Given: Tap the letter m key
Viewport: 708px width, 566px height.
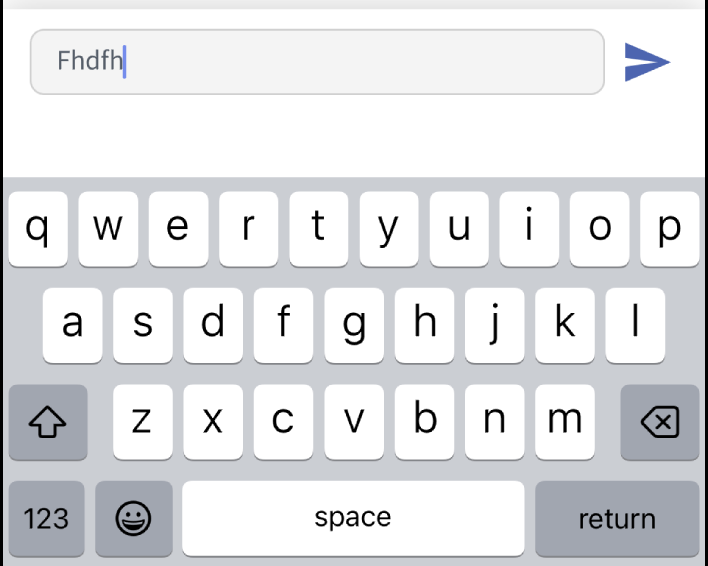Looking at the screenshot, I should click(x=565, y=422).
